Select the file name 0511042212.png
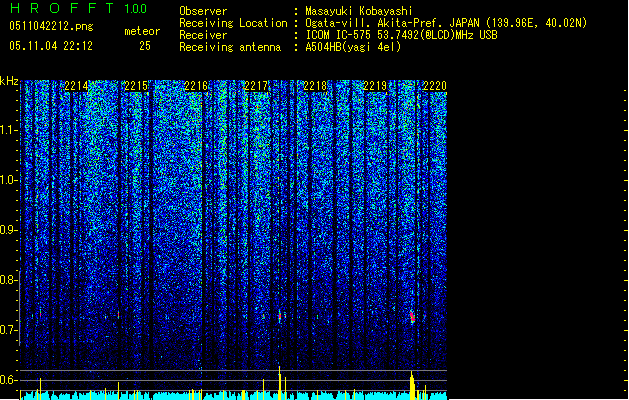 (51, 26)
